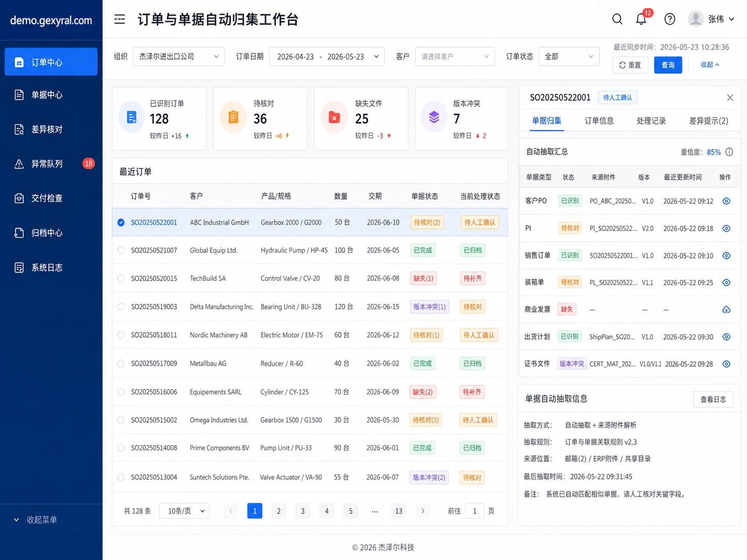
Task: Click the 差异核对 sidebar icon
Action: pos(19,129)
